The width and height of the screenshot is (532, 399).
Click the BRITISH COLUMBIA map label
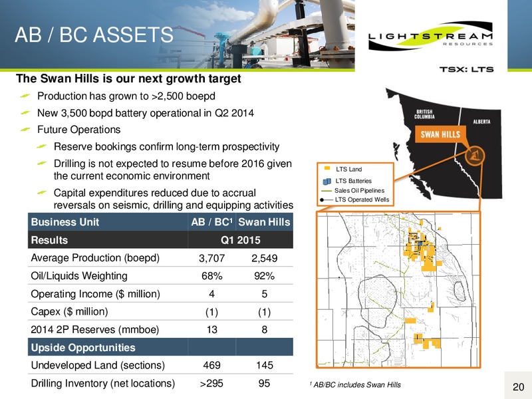[424, 114]
